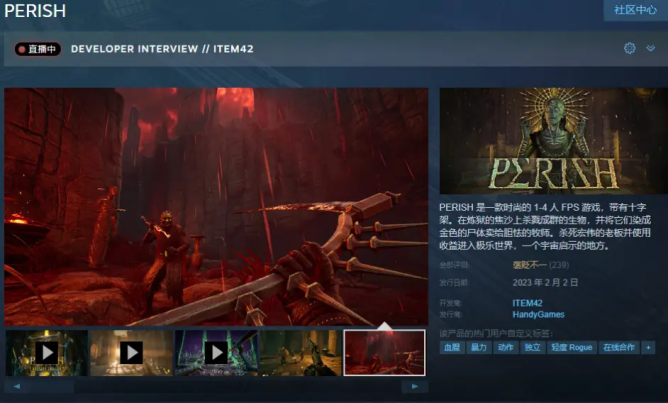Select the 轻度 Rogue tag
668x403 pixels.
[572, 347]
